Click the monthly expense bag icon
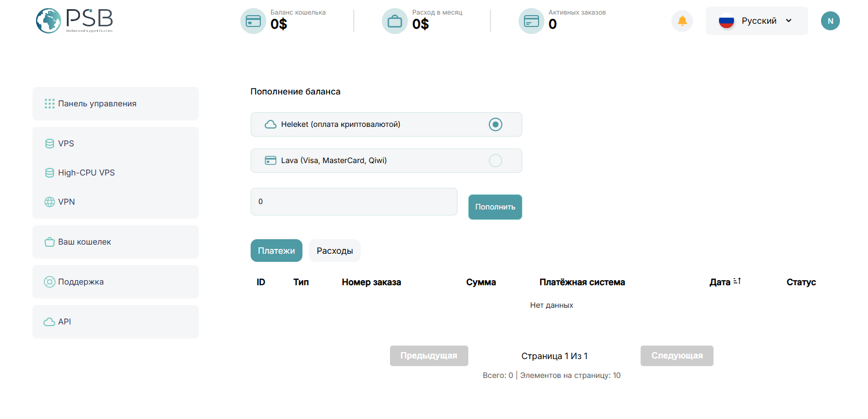Screen dimensions: 868x419 coord(395,21)
